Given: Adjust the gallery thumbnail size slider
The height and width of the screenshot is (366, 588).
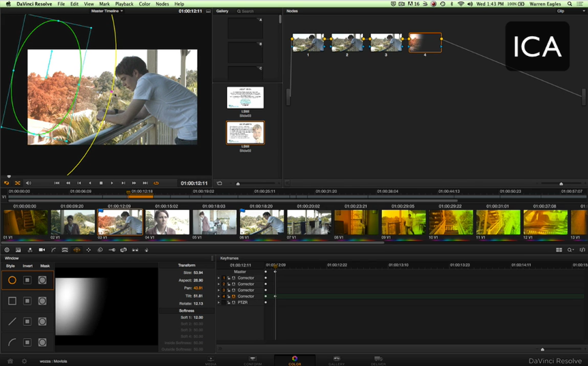Looking at the screenshot, I should [238, 183].
